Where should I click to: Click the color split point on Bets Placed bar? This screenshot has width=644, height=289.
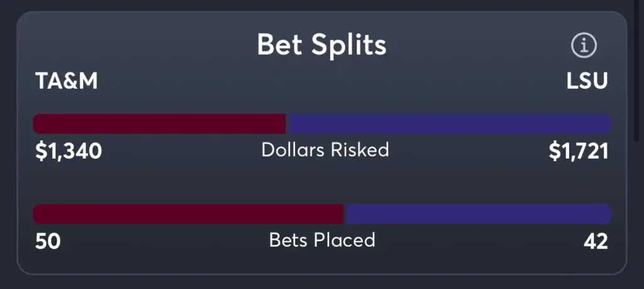tap(345, 214)
